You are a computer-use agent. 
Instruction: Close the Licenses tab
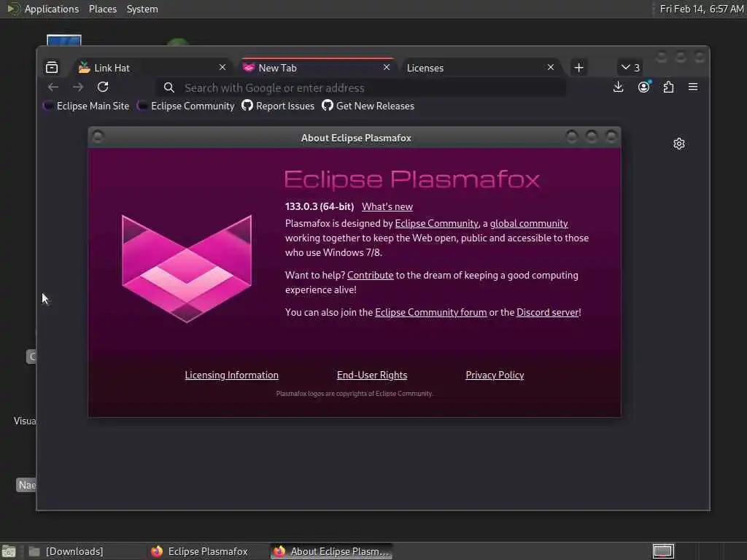pos(551,67)
